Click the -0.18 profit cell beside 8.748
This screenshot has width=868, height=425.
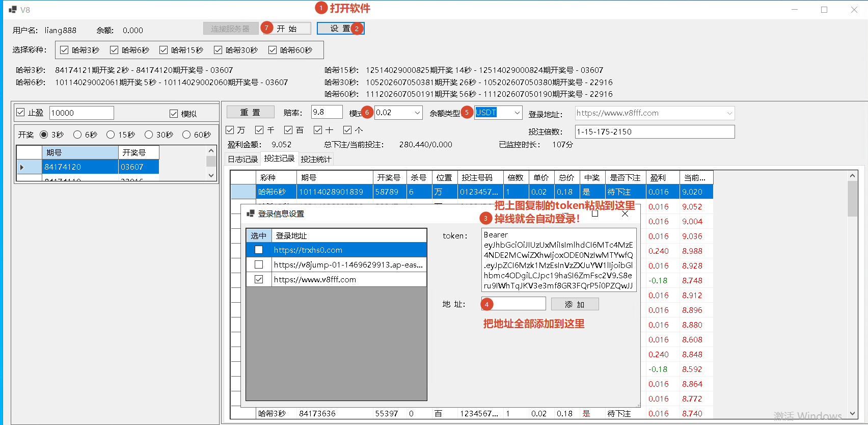click(663, 280)
